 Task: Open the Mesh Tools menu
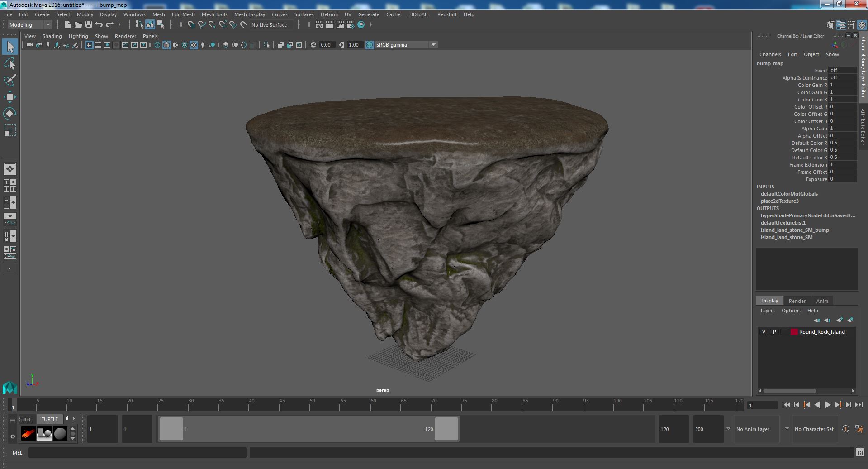214,14
